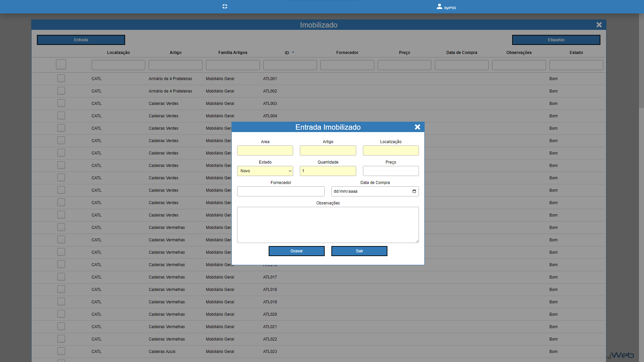644x362 pixels.
Task: Click the ByIPSS user profile icon
Action: coord(439,6)
